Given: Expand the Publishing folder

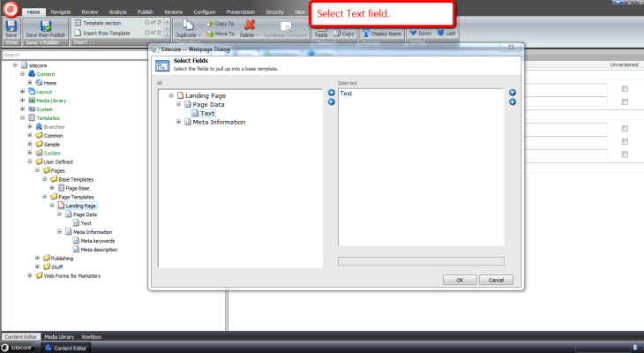Looking at the screenshot, I should [37, 258].
